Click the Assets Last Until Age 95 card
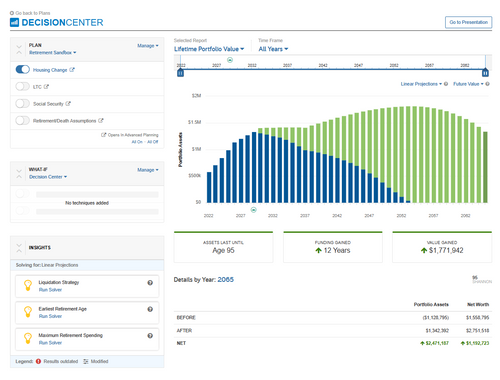This screenshot has width=500, height=380. 223,247
